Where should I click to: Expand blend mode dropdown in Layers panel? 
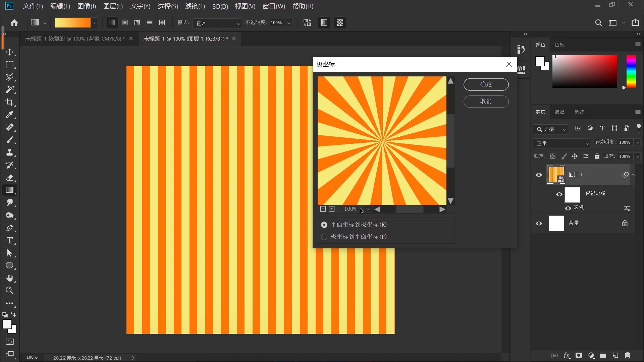coord(562,142)
